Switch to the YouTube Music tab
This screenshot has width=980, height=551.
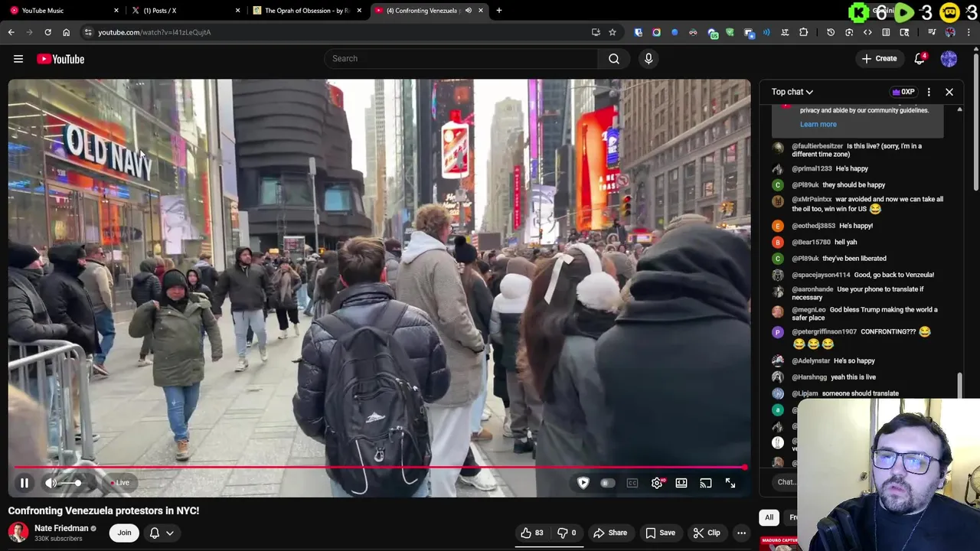[x=64, y=11]
